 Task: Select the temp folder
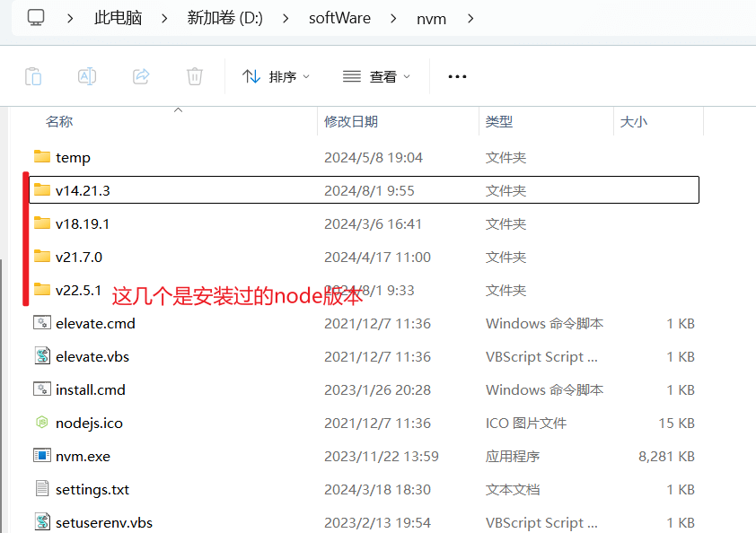(x=73, y=157)
